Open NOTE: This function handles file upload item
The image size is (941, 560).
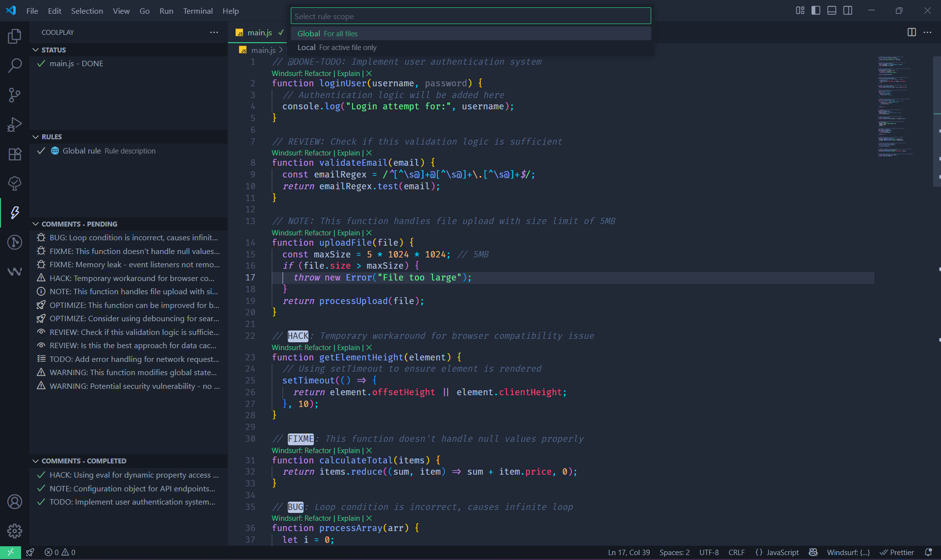[x=128, y=292]
